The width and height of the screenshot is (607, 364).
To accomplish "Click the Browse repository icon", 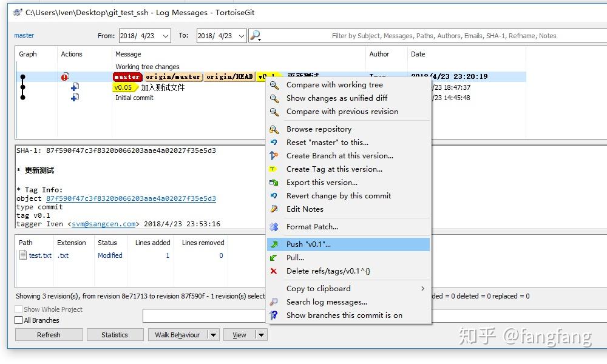I will point(274,129).
